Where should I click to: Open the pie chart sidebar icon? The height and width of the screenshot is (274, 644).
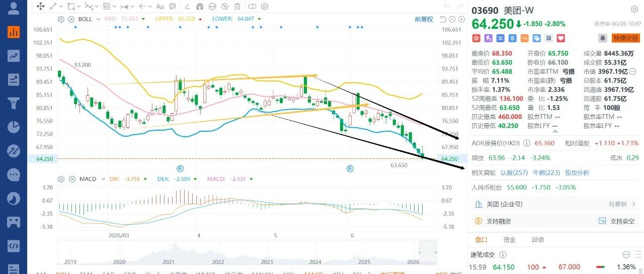coord(14,127)
